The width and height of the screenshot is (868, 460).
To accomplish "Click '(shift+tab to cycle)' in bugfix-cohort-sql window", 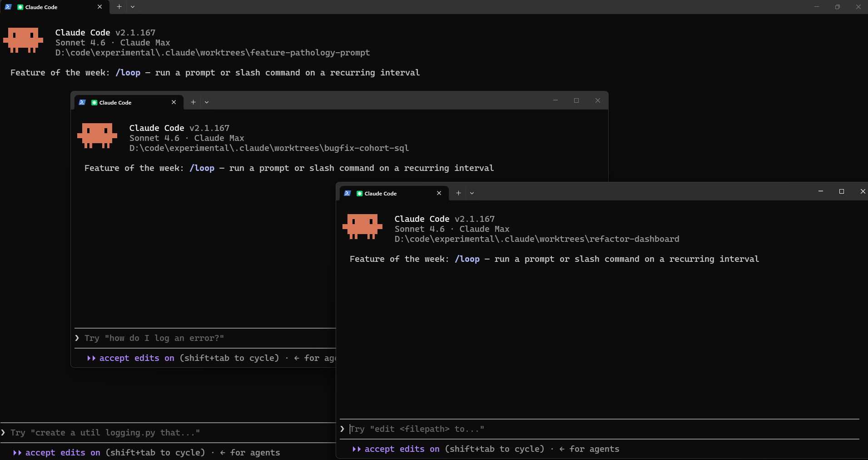I will pos(229,358).
